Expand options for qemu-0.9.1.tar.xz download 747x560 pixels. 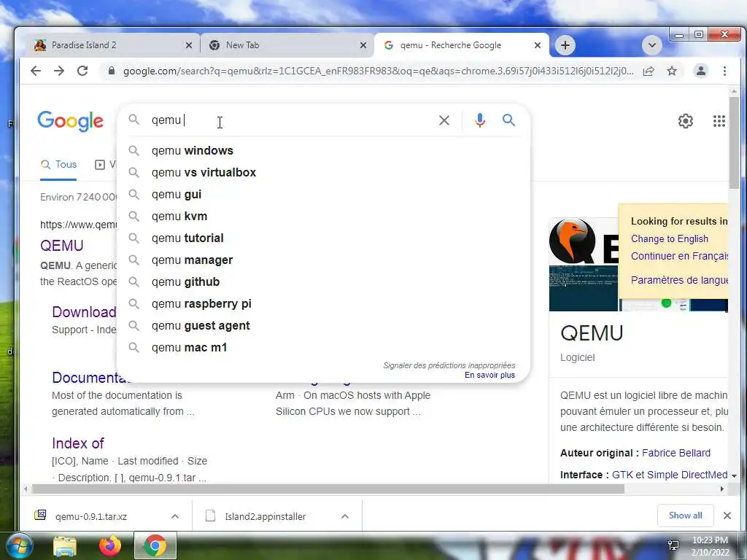tap(175, 516)
